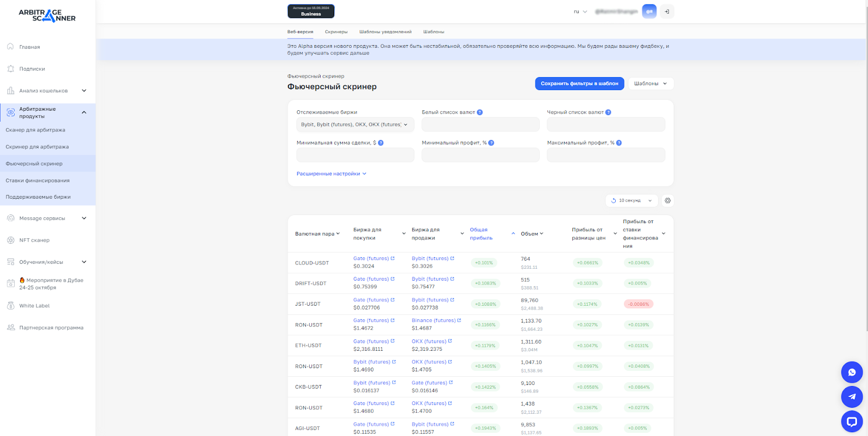Expand Message сервисы submenu

click(x=84, y=218)
